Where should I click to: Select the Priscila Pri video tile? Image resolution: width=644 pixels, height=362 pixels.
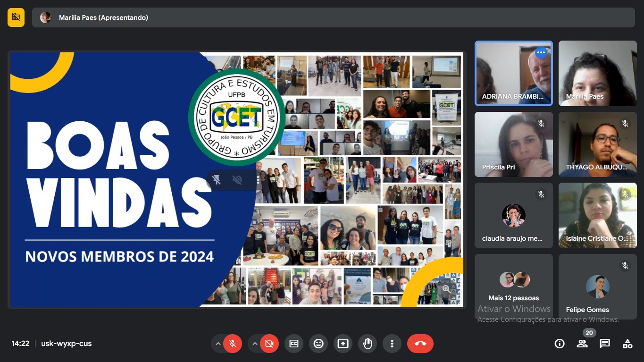514,144
